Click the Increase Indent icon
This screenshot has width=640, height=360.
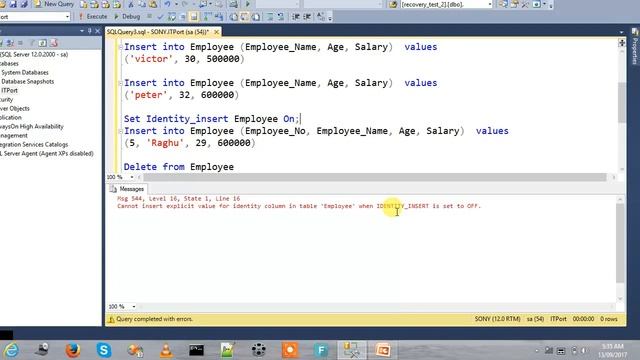pos(307,17)
